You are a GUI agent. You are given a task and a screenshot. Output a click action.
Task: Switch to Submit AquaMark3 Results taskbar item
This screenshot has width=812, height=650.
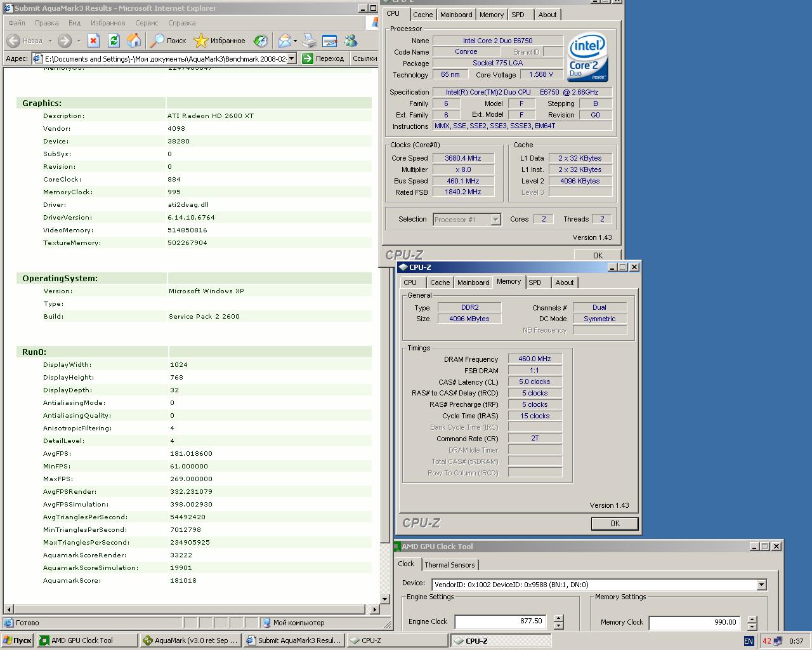294,640
